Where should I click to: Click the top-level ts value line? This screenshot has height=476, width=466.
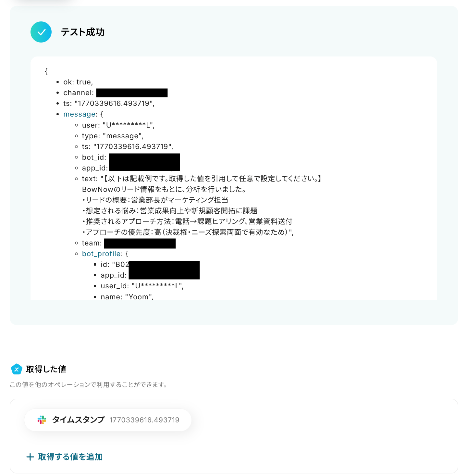[x=109, y=104]
